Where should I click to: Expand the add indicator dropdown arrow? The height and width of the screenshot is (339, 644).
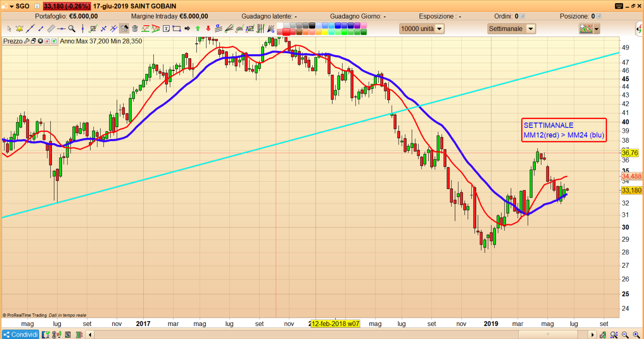(596, 29)
